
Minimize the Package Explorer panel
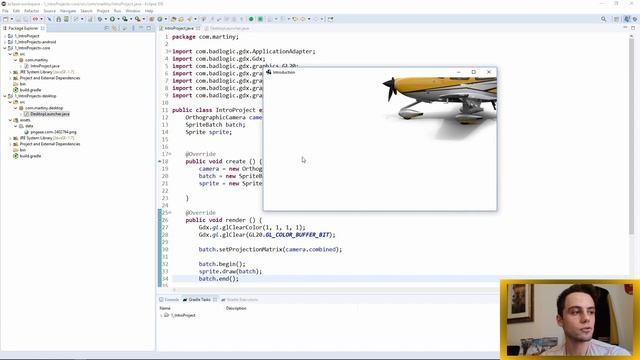tap(141, 28)
